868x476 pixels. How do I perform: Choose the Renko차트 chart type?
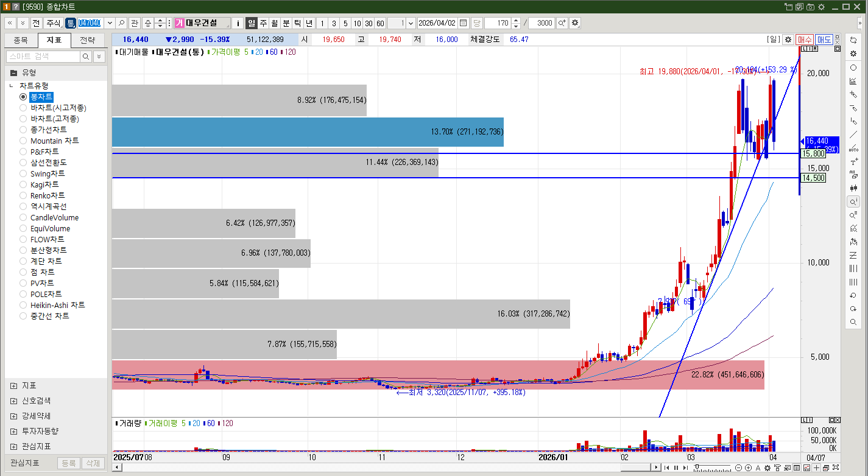pyautogui.click(x=23, y=195)
